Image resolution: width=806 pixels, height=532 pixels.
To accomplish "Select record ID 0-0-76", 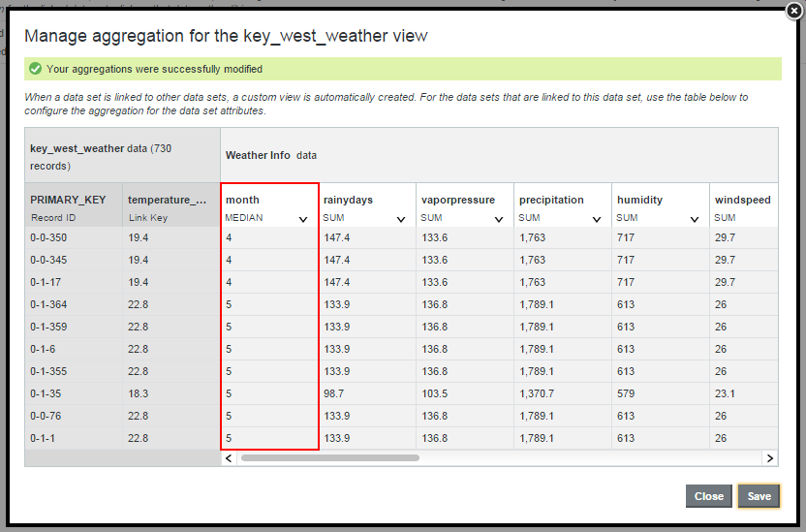I will pyautogui.click(x=46, y=416).
